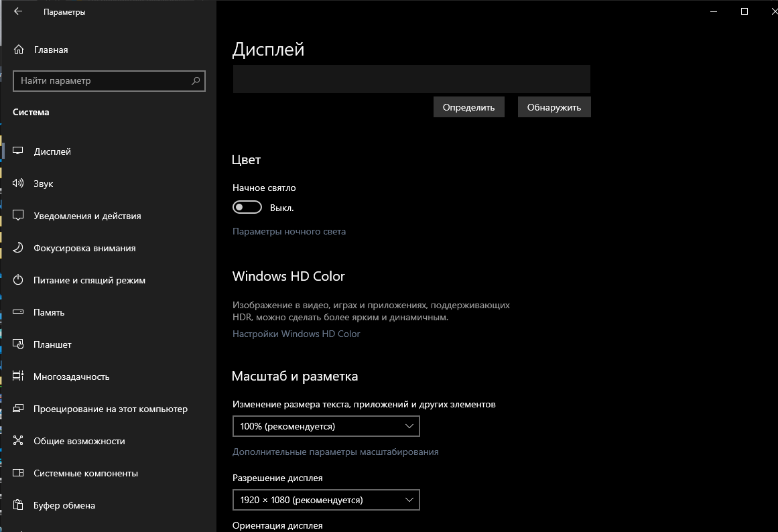Open the 1920 × 1080 resolution dropdown
This screenshot has height=532, width=778.
pos(326,500)
